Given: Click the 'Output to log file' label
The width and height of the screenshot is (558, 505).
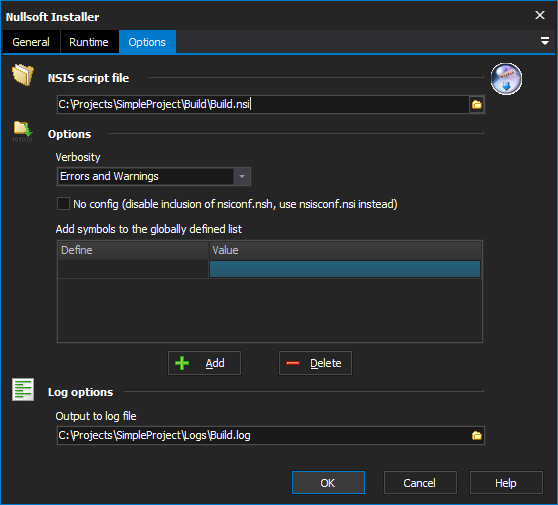Looking at the screenshot, I should [96, 416].
